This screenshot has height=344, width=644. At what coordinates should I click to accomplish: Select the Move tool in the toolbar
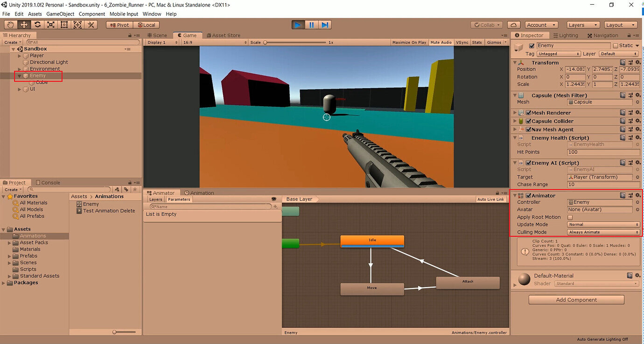[x=23, y=24]
